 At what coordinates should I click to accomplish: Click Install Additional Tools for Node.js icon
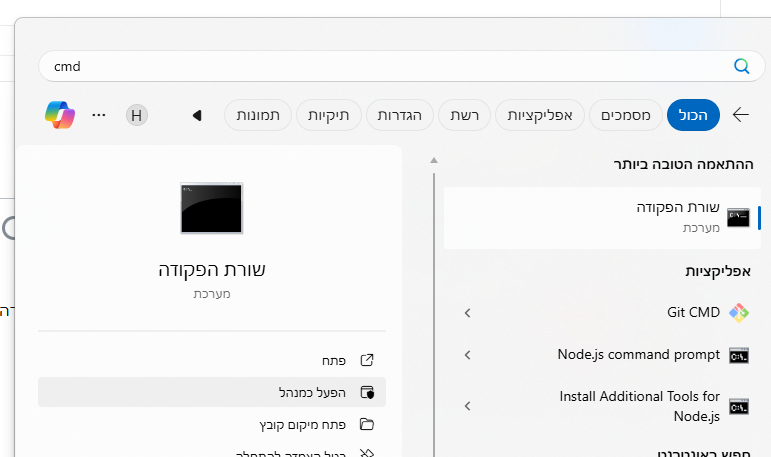pyautogui.click(x=739, y=406)
